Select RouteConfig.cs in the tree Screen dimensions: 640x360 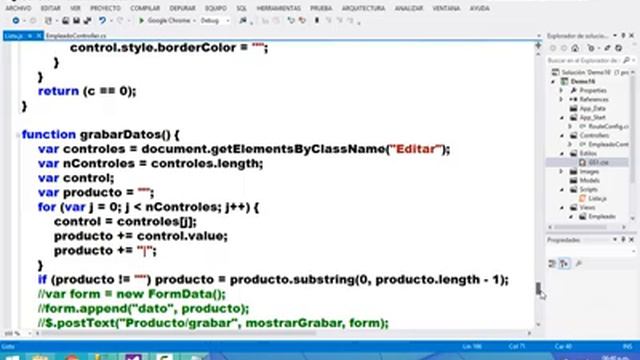point(608,127)
